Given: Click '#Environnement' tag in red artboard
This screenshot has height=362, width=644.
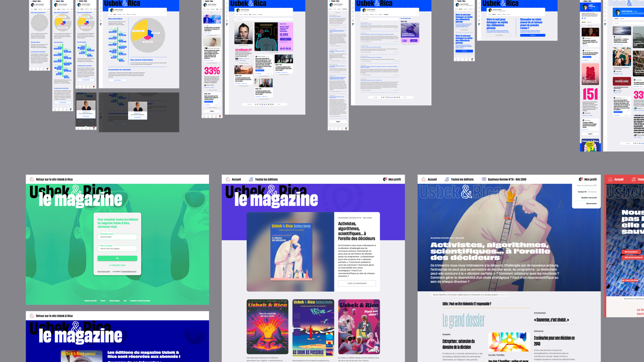Looking at the screenshot, I should (633, 257).
